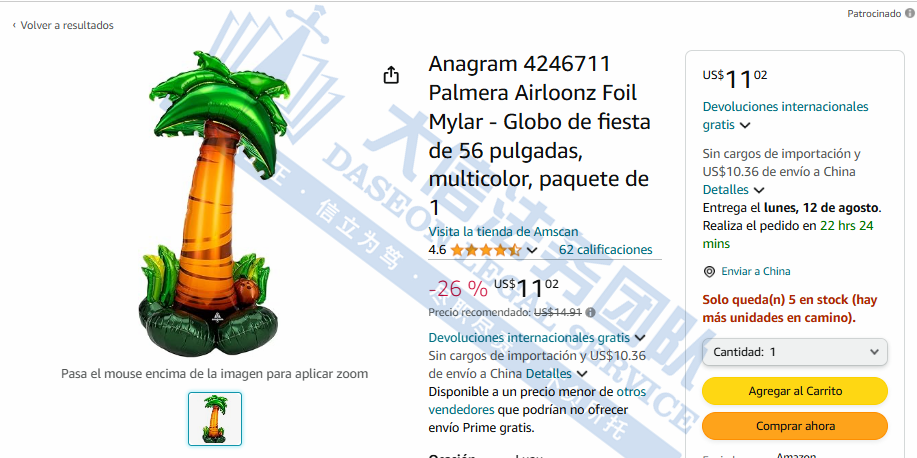
Task: Open the Visita la tienda de Amscan link
Action: point(503,232)
